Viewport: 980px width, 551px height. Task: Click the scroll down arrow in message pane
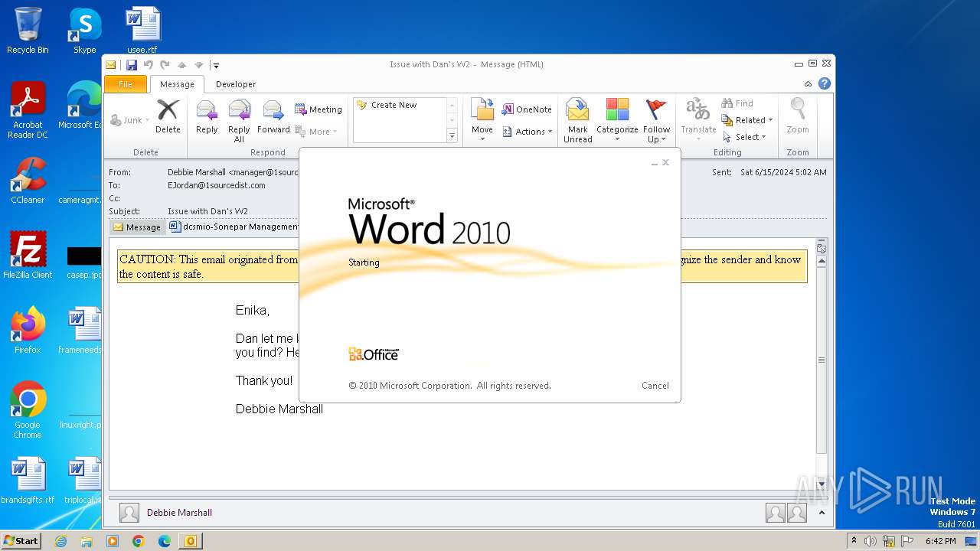822,484
